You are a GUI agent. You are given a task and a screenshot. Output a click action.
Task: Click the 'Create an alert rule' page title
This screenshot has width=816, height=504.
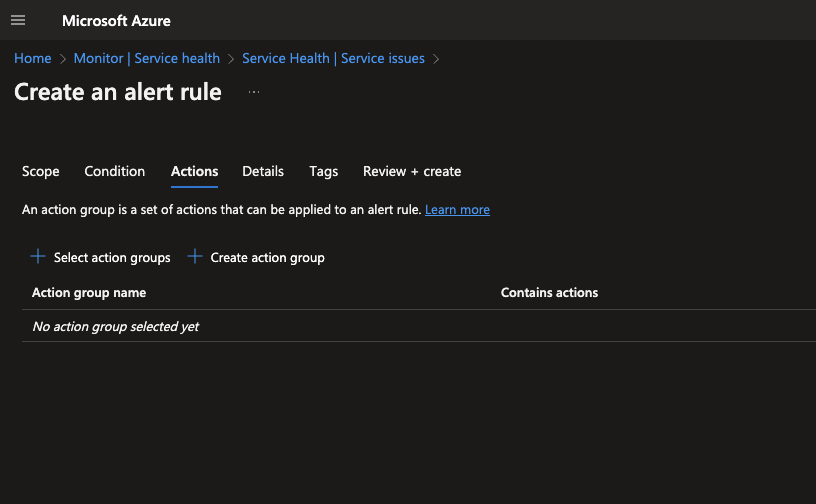pyautogui.click(x=118, y=92)
